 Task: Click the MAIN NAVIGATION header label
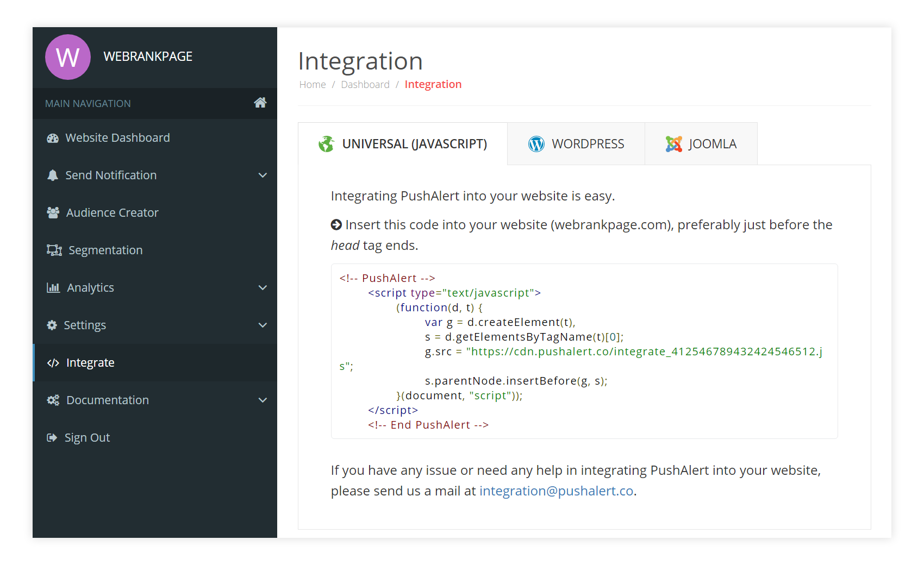[88, 104]
